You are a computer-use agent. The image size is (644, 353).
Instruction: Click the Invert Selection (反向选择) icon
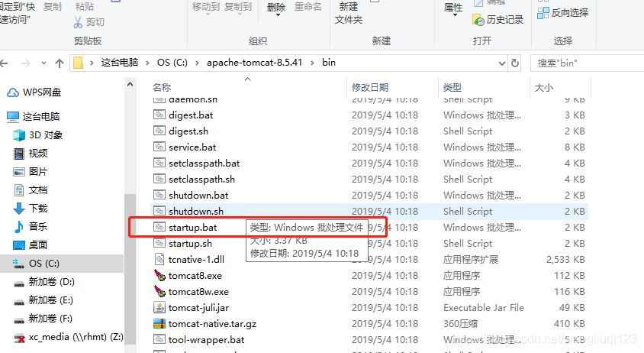click(543, 13)
